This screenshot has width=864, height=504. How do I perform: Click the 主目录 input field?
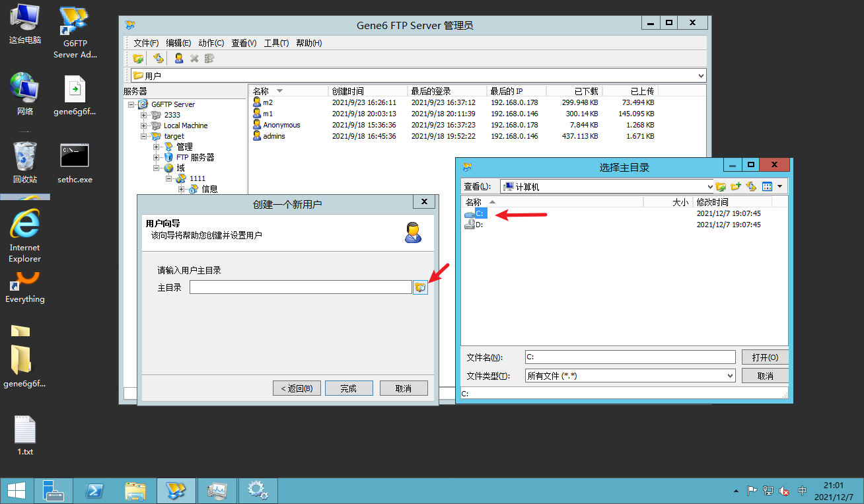301,287
